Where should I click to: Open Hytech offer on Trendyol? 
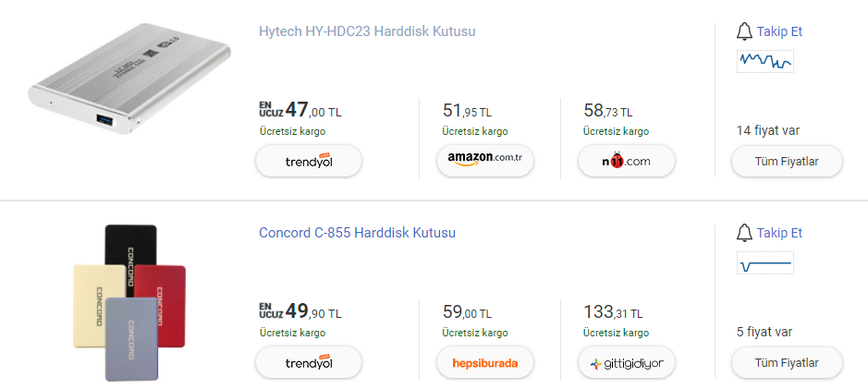click(x=309, y=161)
